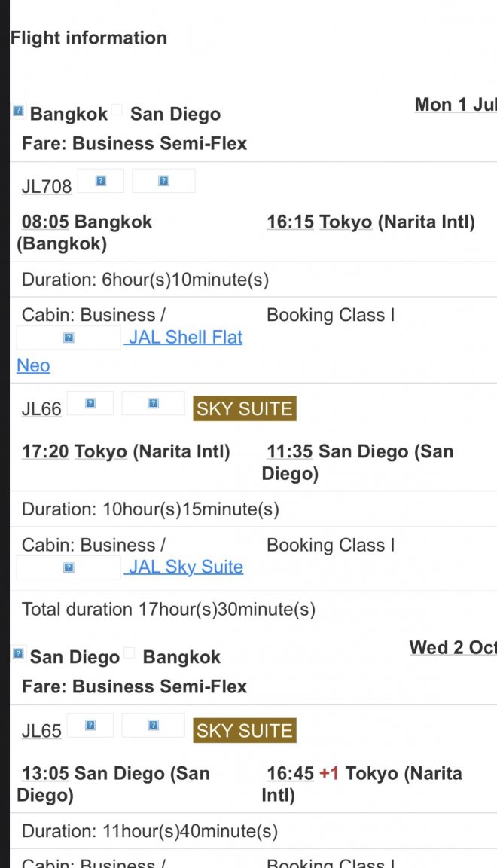Click the second image placeholder after JL65
Screen dimensions: 497x868
tap(153, 725)
